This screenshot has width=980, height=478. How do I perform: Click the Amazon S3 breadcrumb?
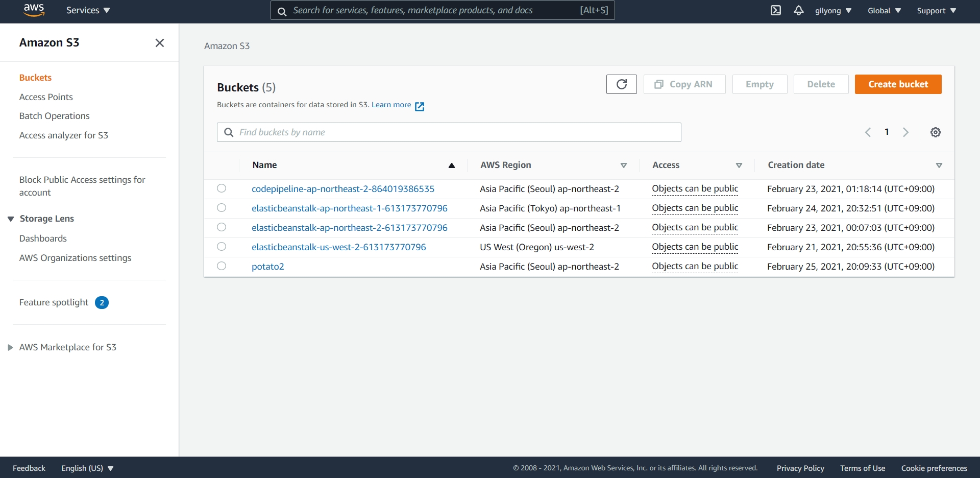[x=227, y=46]
